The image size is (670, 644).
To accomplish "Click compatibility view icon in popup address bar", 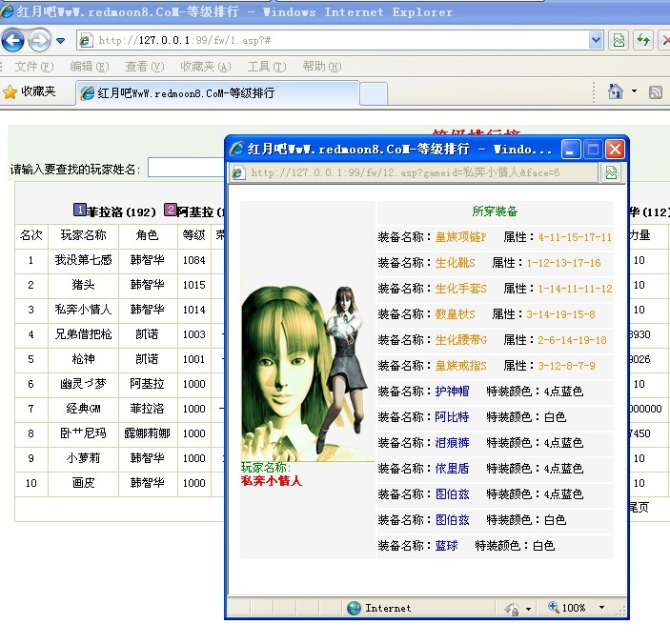I will [x=611, y=172].
